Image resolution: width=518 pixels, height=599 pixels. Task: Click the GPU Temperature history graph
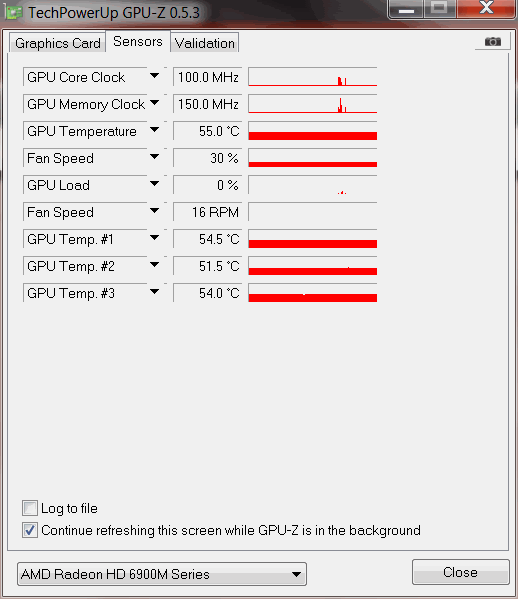coord(312,131)
